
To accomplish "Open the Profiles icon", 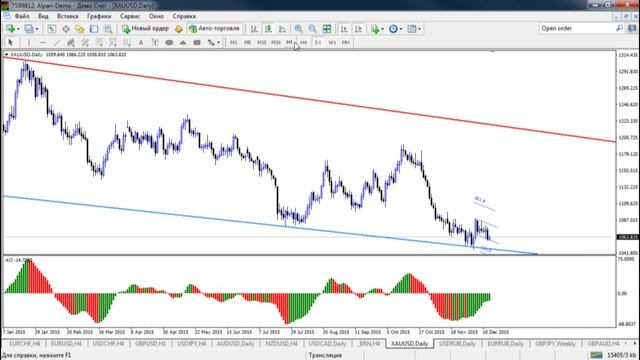I will click(29, 29).
